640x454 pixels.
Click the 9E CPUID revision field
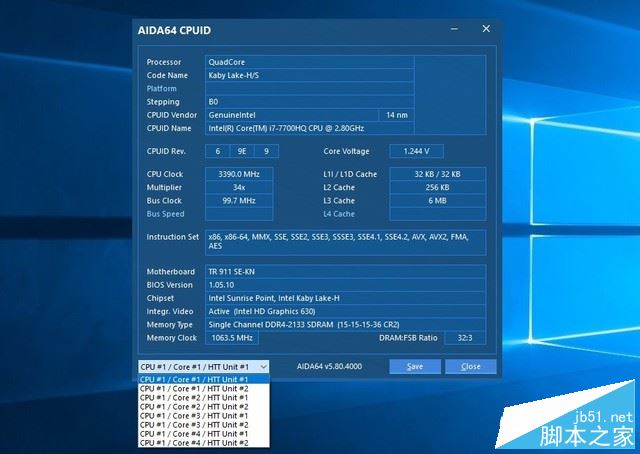[242, 151]
